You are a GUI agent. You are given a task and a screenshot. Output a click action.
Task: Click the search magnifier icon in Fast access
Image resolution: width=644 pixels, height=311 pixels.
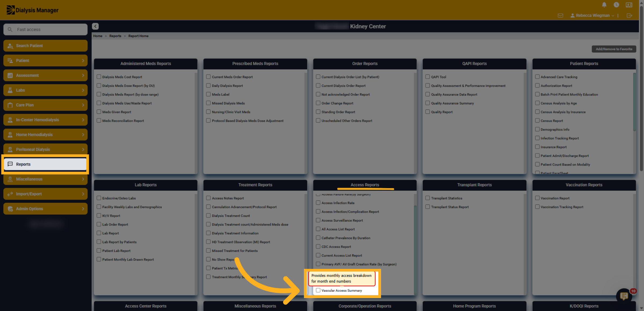[10, 30]
